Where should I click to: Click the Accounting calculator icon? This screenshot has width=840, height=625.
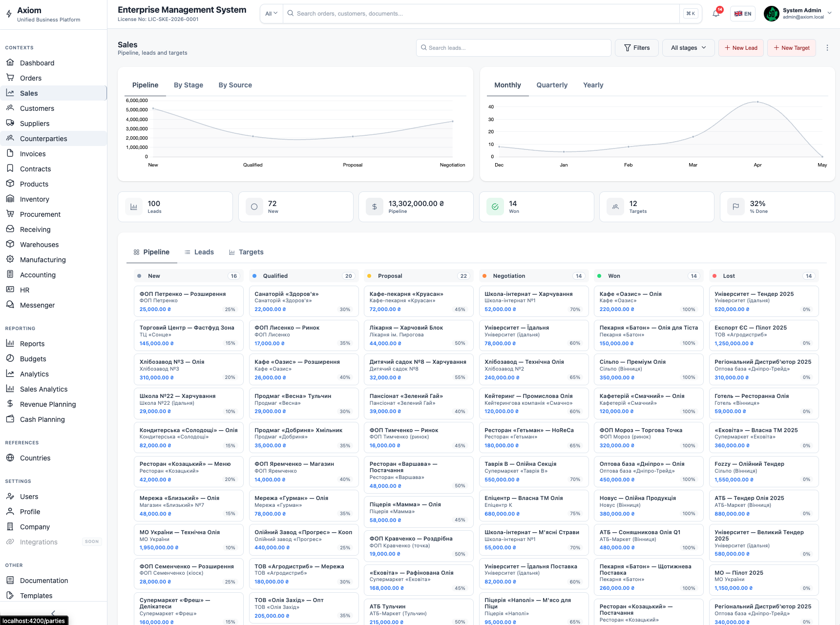10,274
